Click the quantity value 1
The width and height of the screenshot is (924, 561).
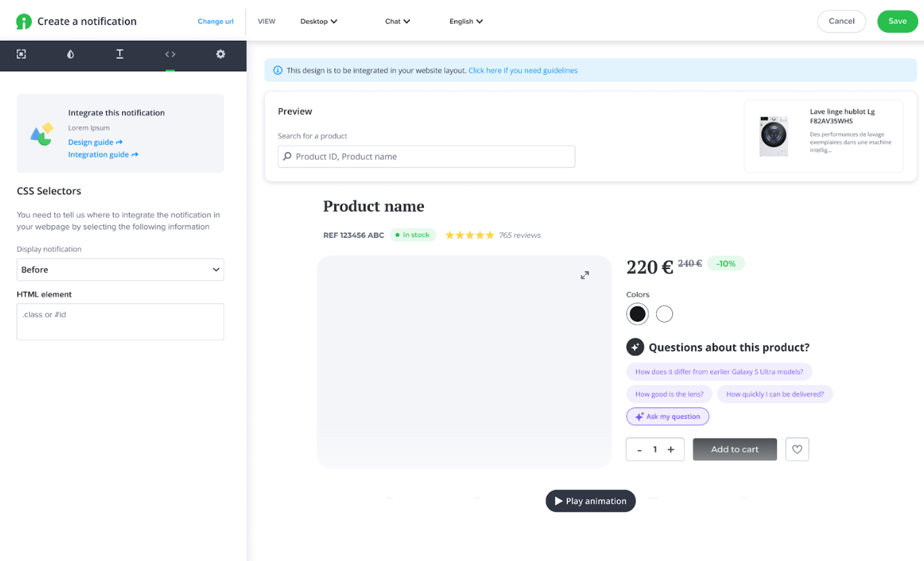(x=655, y=449)
